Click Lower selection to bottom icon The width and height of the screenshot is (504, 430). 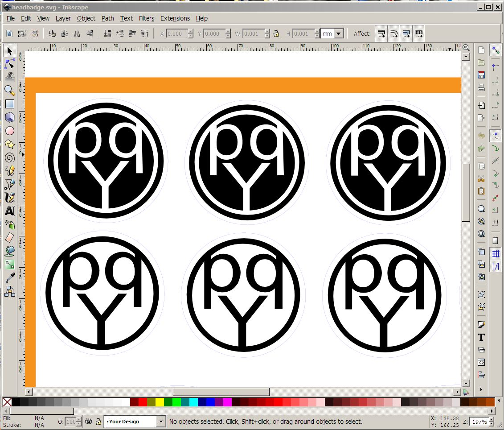[x=107, y=33]
